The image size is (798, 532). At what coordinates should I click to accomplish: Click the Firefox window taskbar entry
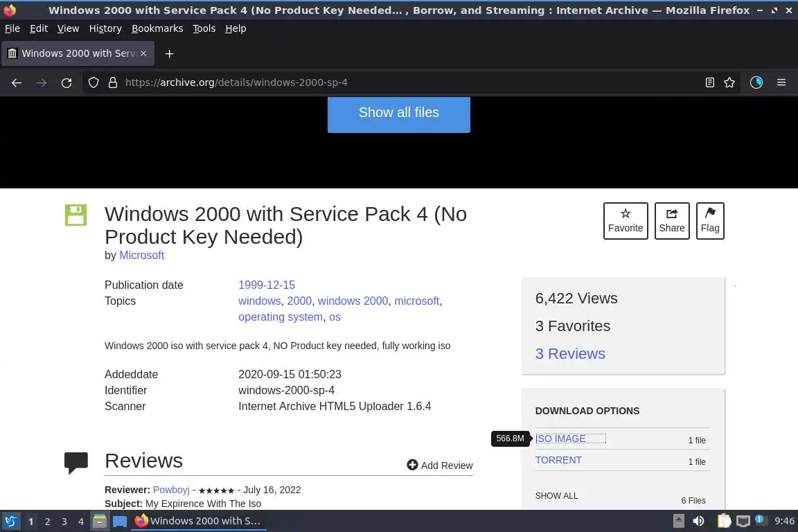point(199,521)
